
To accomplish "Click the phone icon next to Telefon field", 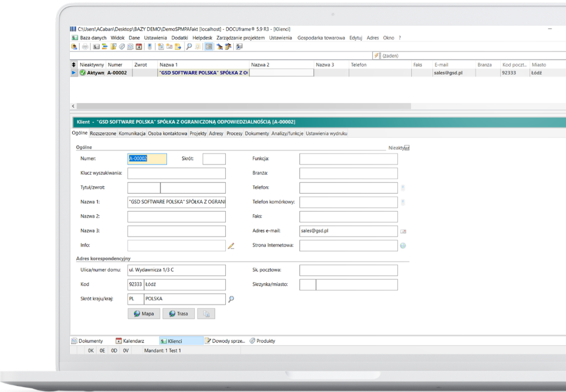I will click(403, 188).
